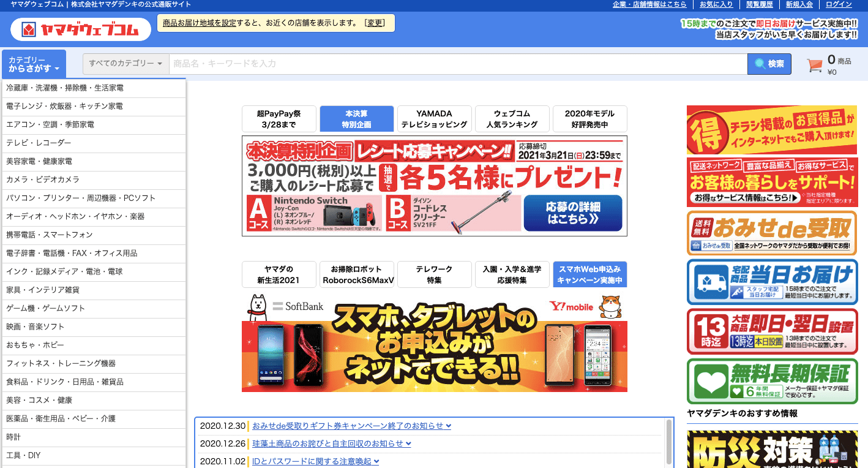Click the 検索 search button
This screenshot has width=868, height=468.
pyautogui.click(x=769, y=64)
